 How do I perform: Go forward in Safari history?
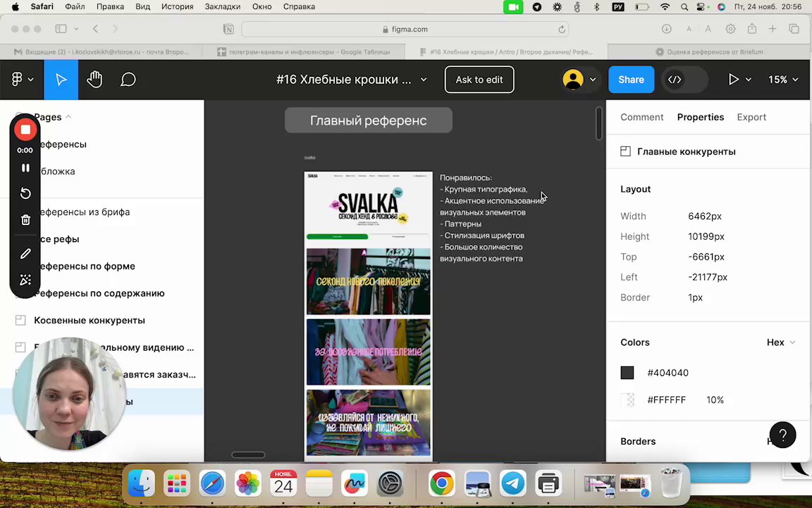[x=115, y=29]
